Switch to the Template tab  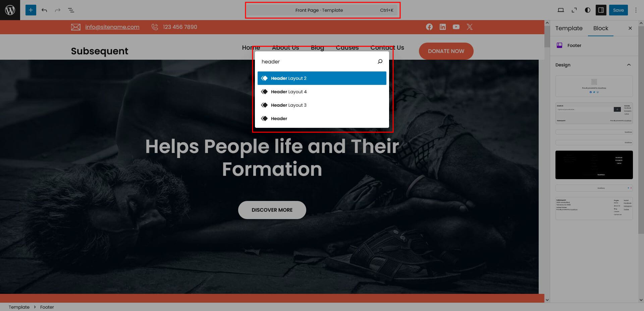coord(569,28)
